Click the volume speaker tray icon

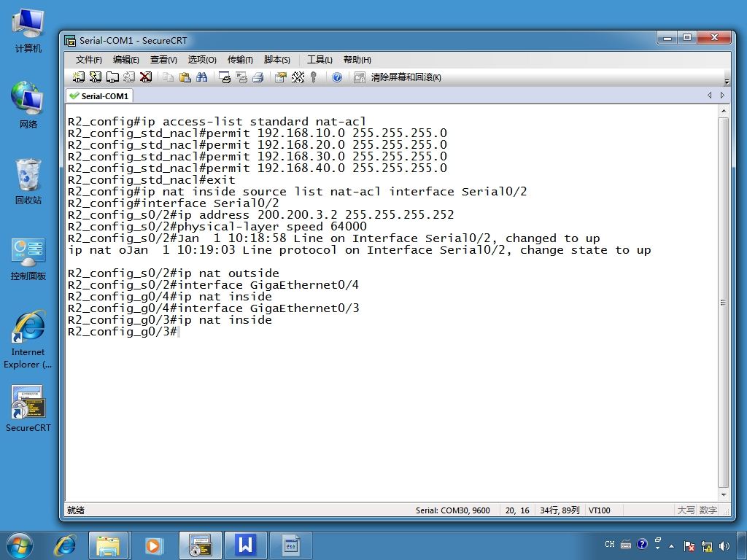724,546
